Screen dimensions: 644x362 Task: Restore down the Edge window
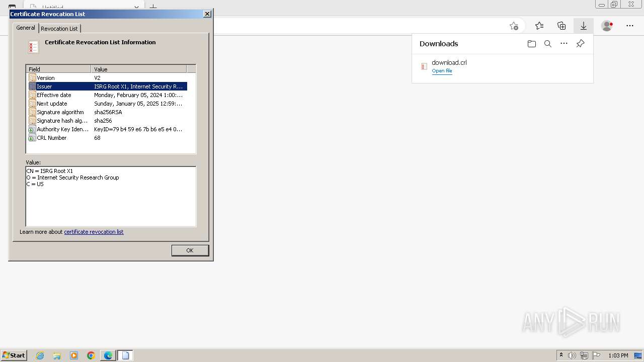(x=614, y=5)
